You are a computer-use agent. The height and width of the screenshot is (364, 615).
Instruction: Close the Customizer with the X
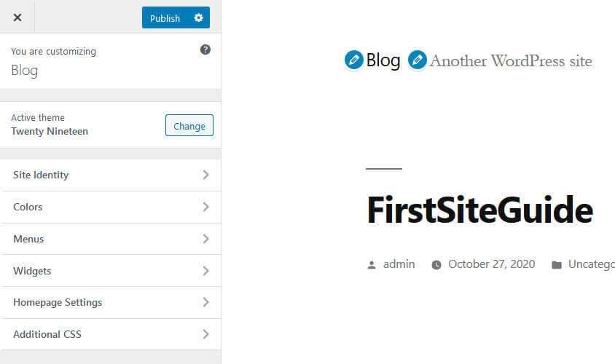(17, 17)
